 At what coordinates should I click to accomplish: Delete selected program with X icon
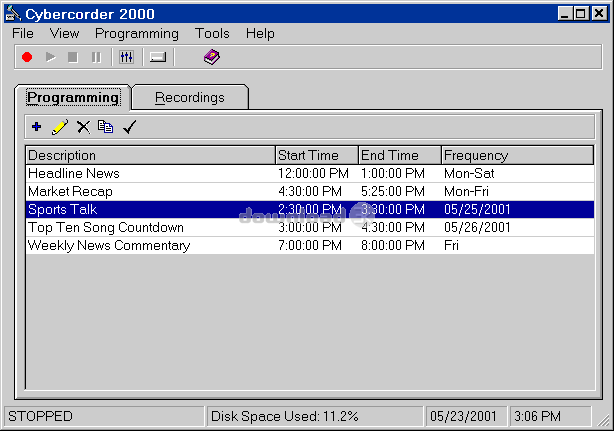click(83, 127)
